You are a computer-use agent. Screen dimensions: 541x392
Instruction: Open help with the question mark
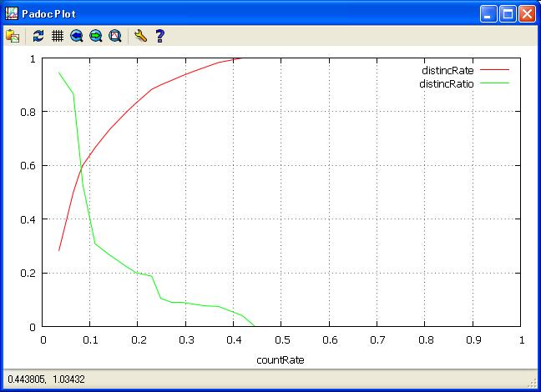[159, 36]
